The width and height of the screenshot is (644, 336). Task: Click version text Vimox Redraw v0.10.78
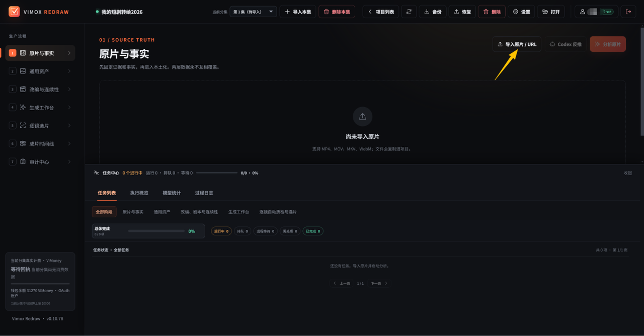pyautogui.click(x=38, y=318)
